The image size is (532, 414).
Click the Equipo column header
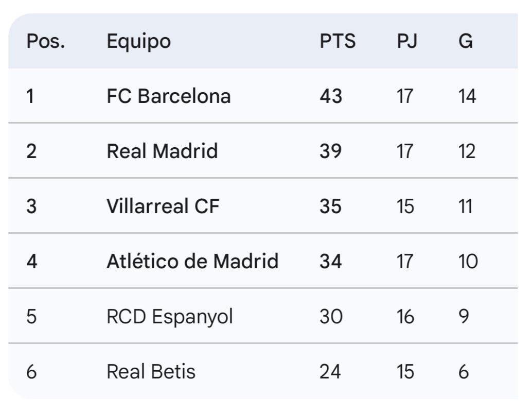click(138, 41)
